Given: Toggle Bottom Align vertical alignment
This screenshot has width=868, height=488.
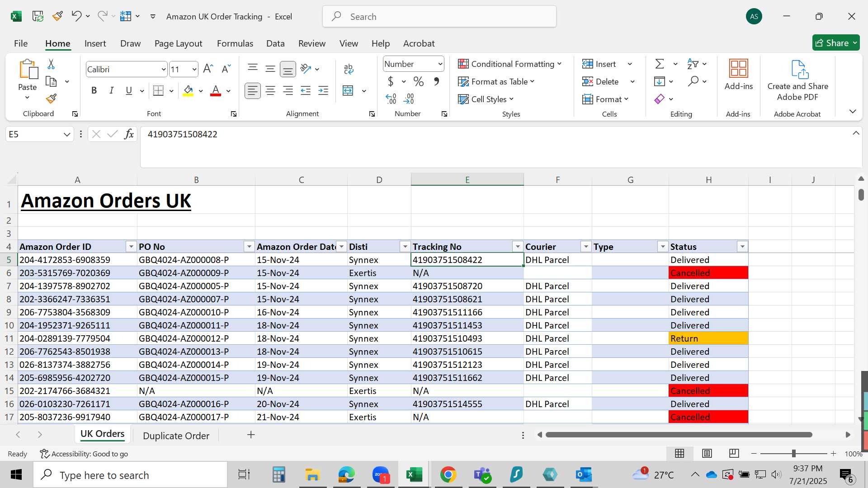Looking at the screenshot, I should 288,69.
